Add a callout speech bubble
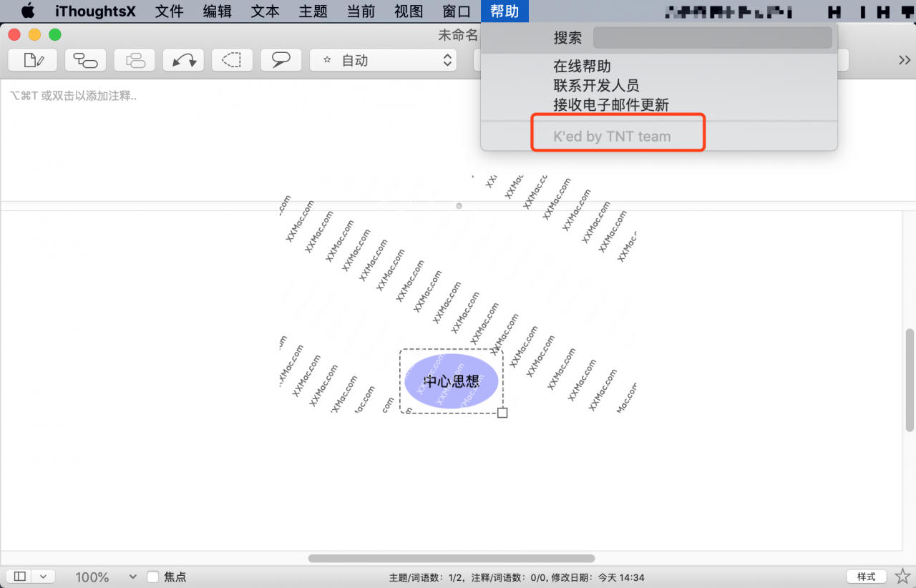Image resolution: width=916 pixels, height=588 pixels. (281, 60)
